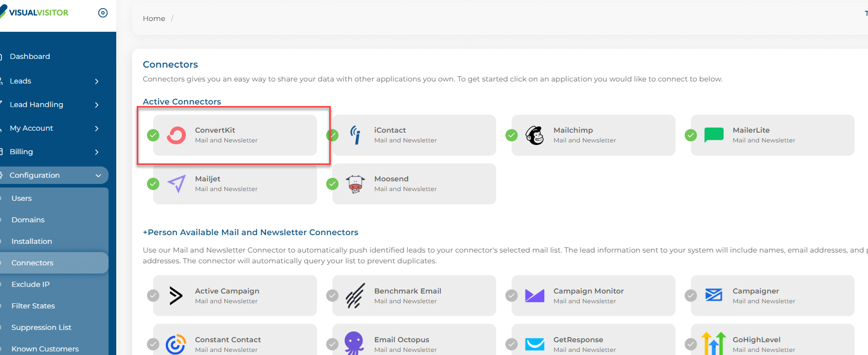
Task: Toggle the Constant Contact gray checkmark
Action: click(153, 344)
